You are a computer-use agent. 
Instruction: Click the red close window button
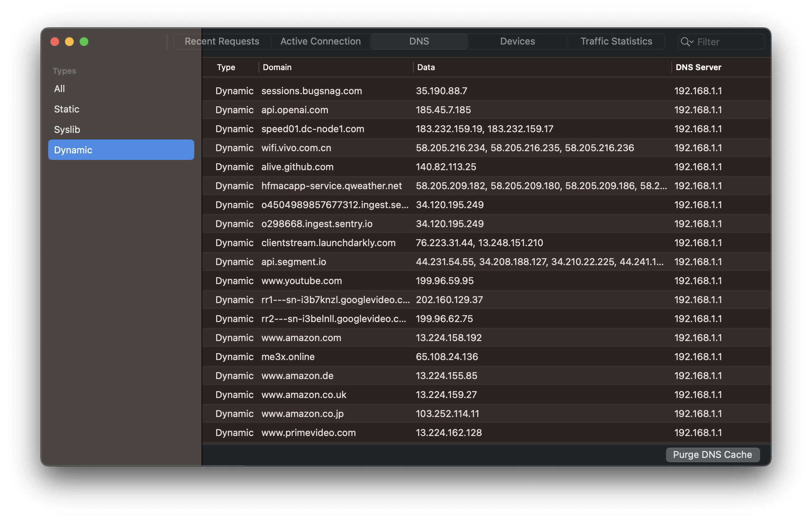(x=55, y=42)
